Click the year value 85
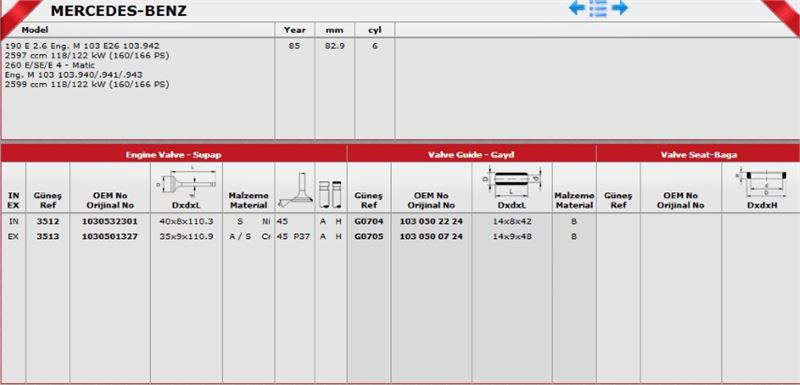The height and width of the screenshot is (385, 800). (x=294, y=46)
